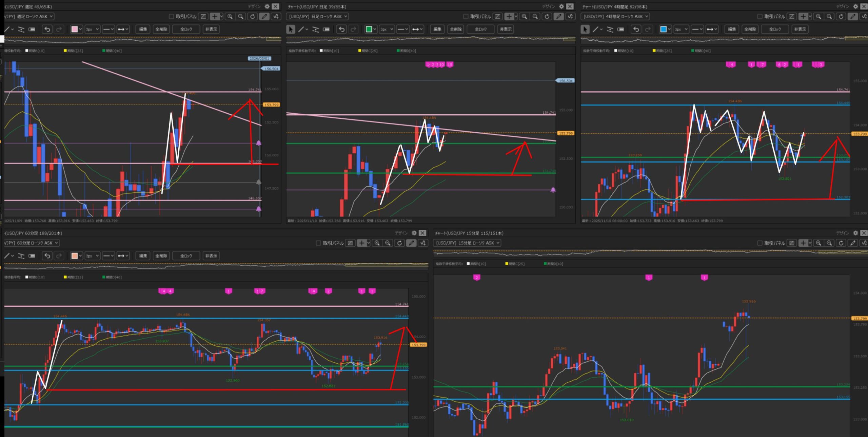Click zoom out icon on 4-hour chart
The height and width of the screenshot is (437, 868).
[x=829, y=16]
